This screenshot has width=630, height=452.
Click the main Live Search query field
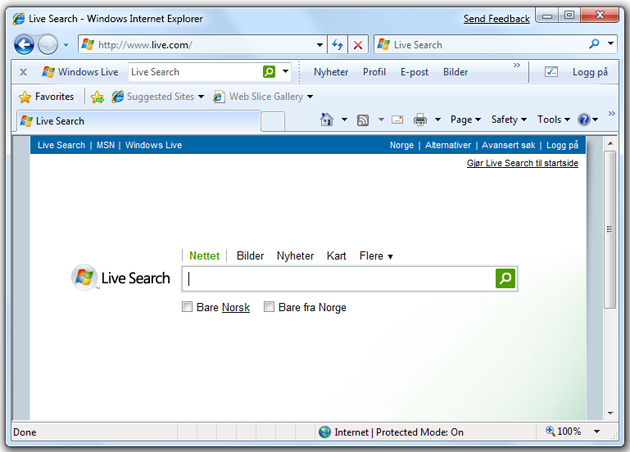click(339, 278)
